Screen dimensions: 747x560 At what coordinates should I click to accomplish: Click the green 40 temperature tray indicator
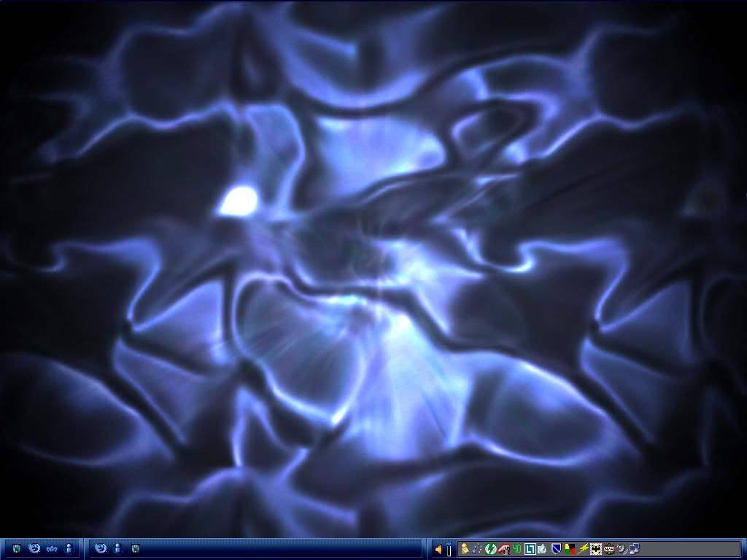click(516, 548)
